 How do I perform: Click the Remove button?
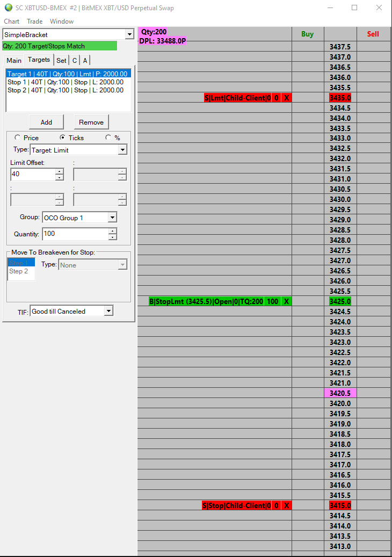pyautogui.click(x=91, y=122)
